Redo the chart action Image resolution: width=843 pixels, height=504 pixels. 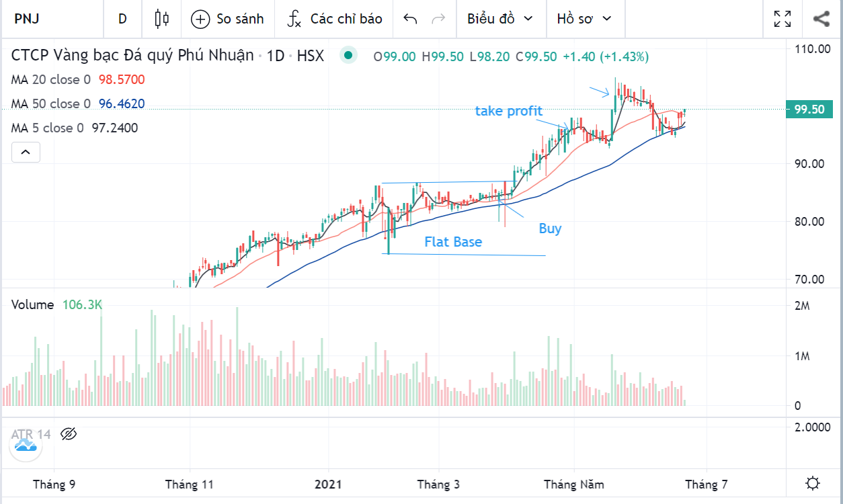pyautogui.click(x=438, y=19)
